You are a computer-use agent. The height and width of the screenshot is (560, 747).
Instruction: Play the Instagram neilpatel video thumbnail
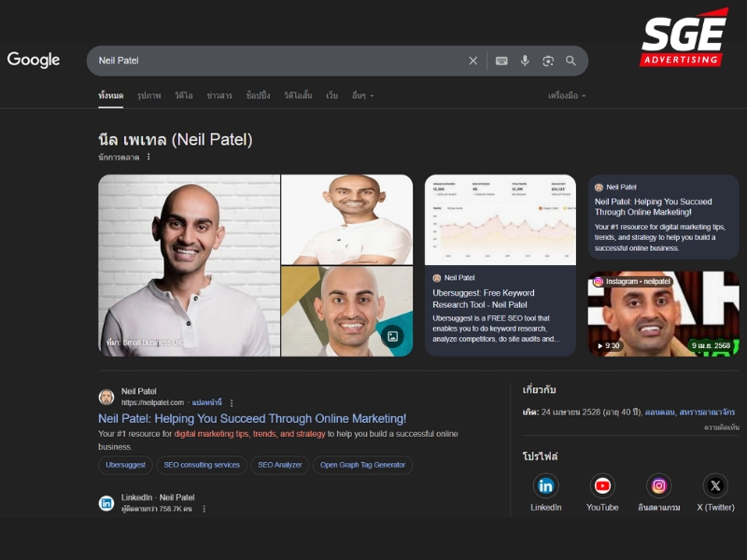664,314
